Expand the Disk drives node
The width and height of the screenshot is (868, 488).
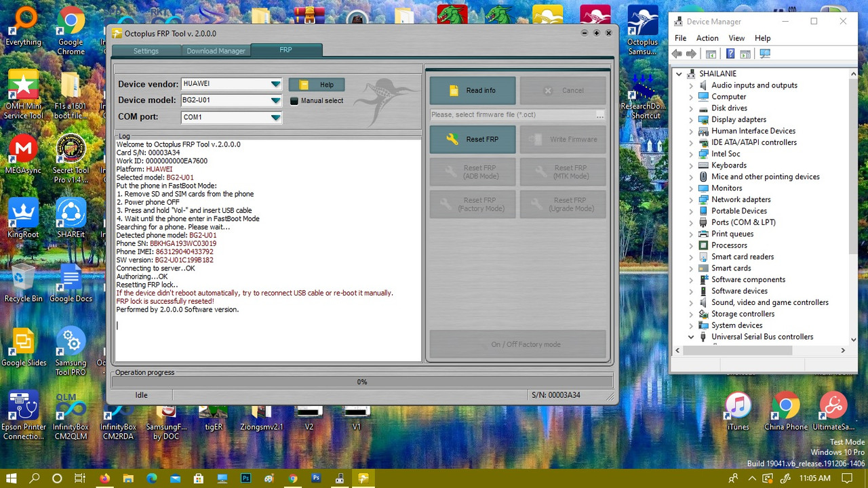coord(691,108)
